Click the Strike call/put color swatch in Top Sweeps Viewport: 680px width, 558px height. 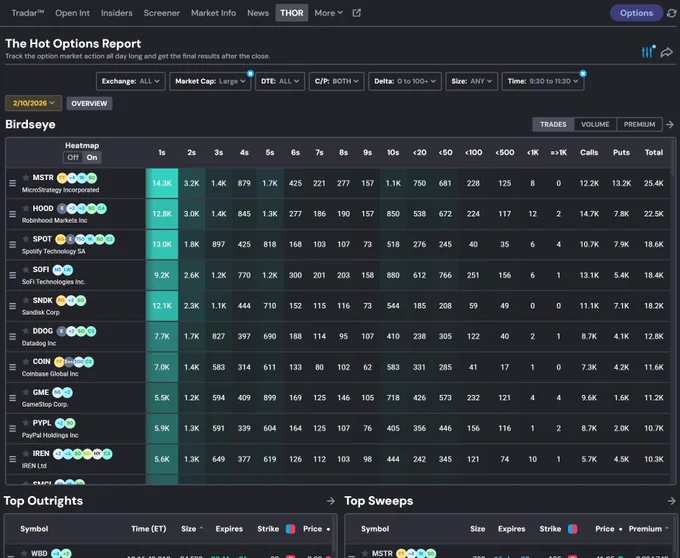click(x=572, y=529)
